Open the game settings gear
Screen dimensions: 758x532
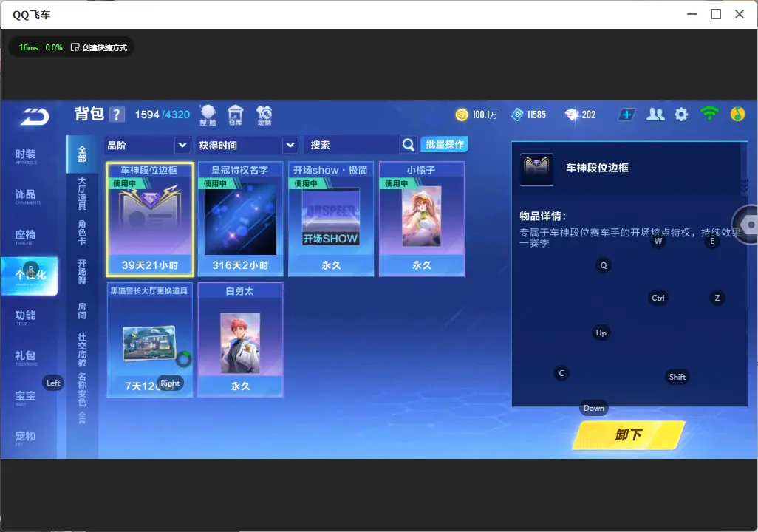681,115
